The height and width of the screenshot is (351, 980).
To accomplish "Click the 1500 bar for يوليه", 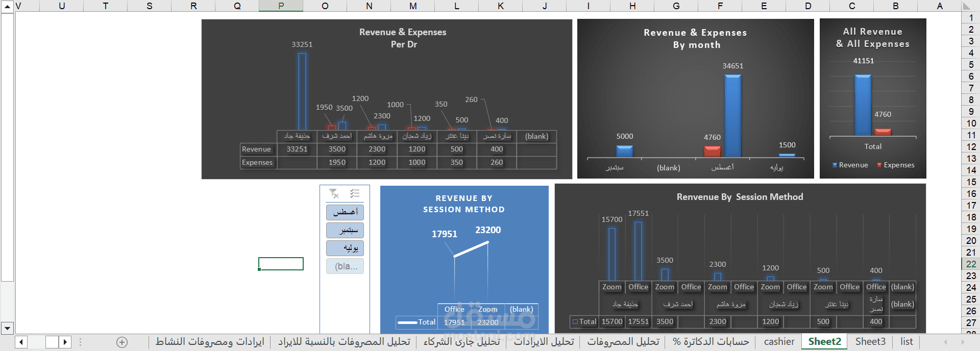I will tap(787, 156).
